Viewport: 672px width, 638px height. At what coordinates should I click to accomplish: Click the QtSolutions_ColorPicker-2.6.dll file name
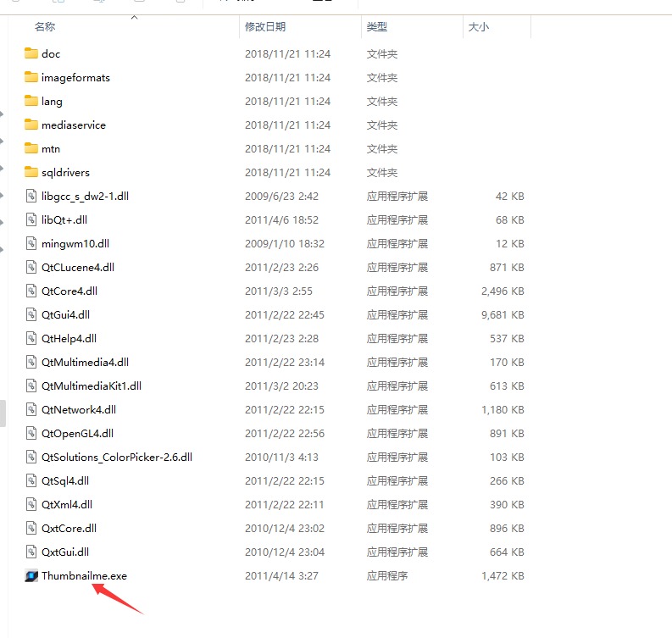pyautogui.click(x=117, y=457)
